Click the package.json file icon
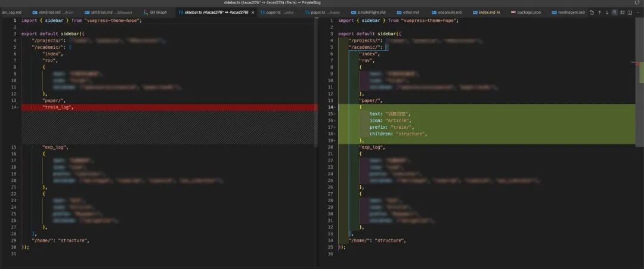This screenshot has width=644, height=269. 513,12
